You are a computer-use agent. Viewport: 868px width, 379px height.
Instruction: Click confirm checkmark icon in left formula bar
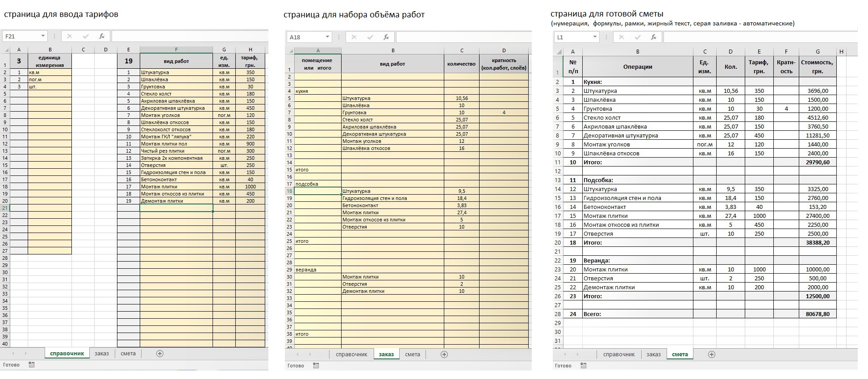pyautogui.click(x=86, y=36)
